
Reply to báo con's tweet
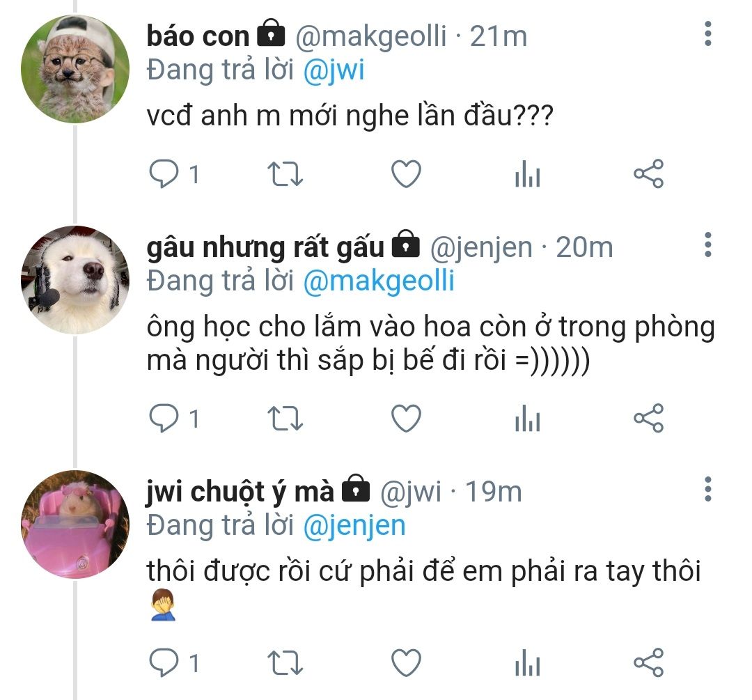164,173
